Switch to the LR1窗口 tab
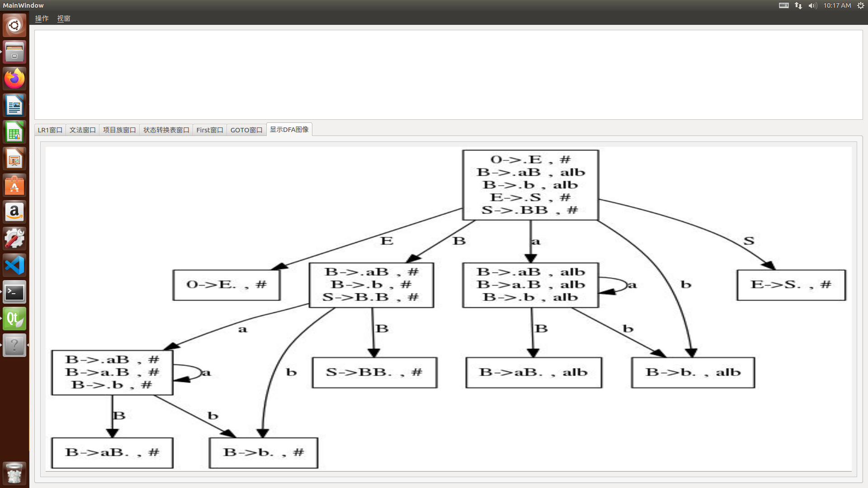The width and height of the screenshot is (868, 488). click(50, 130)
